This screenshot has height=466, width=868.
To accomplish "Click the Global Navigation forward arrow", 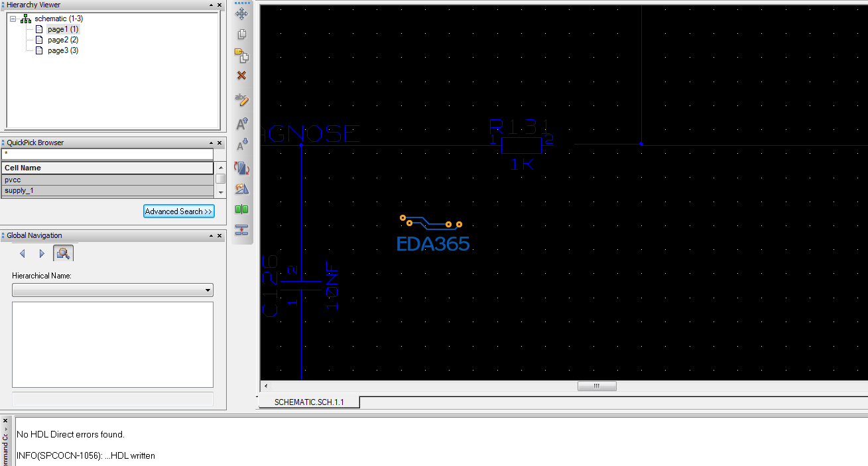I will 42,253.
